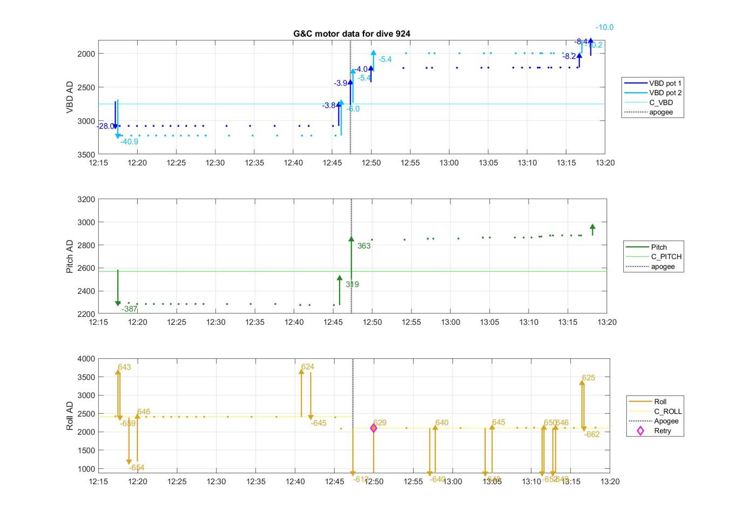Image resolution: width=756 pixels, height=532 pixels.
Task: Click the '-387' label in the Pitch plot
Action: coord(129,309)
